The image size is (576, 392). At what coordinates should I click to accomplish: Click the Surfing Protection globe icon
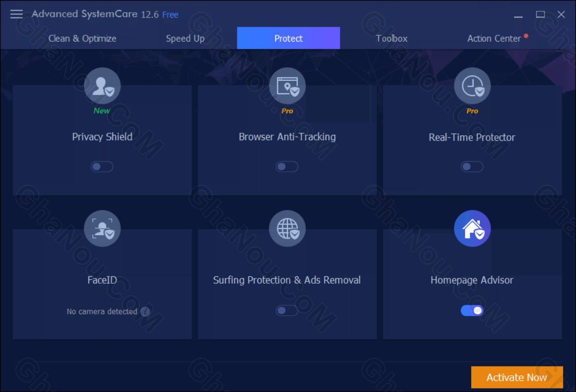tap(287, 228)
